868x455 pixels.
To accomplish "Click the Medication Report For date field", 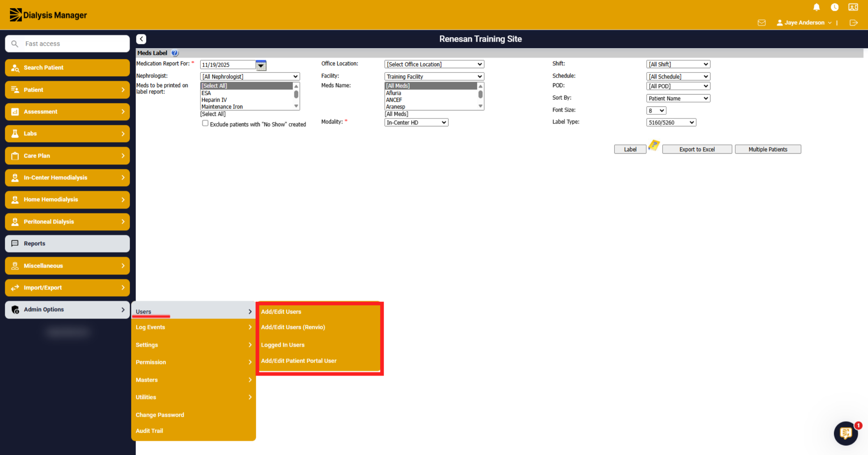I will [228, 65].
